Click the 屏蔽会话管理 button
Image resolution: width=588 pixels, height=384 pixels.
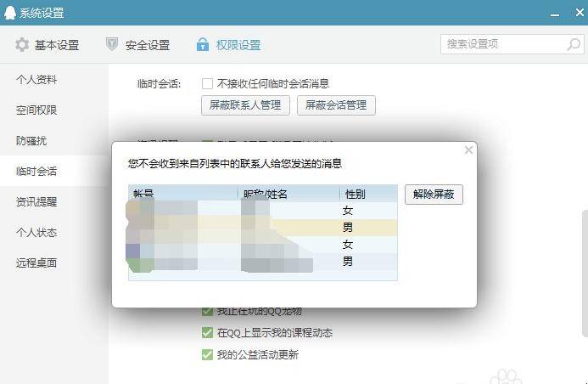(x=336, y=105)
